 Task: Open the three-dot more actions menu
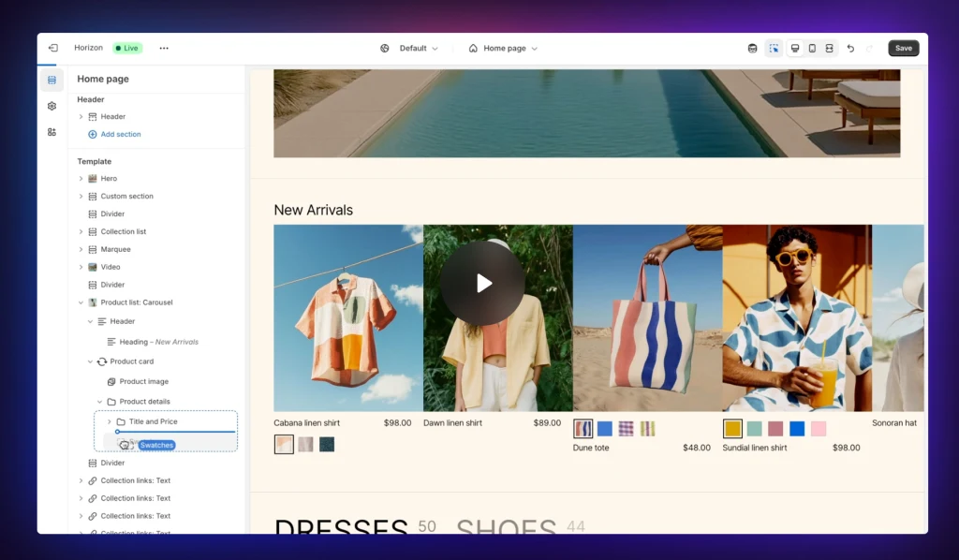(x=164, y=48)
